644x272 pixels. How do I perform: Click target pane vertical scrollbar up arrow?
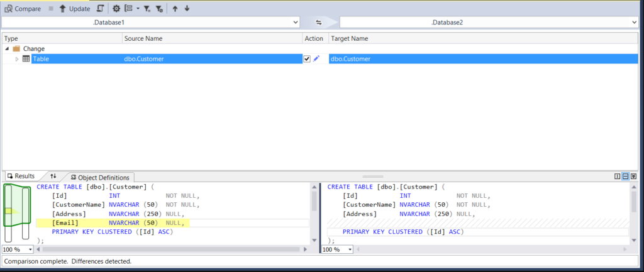[634, 187]
